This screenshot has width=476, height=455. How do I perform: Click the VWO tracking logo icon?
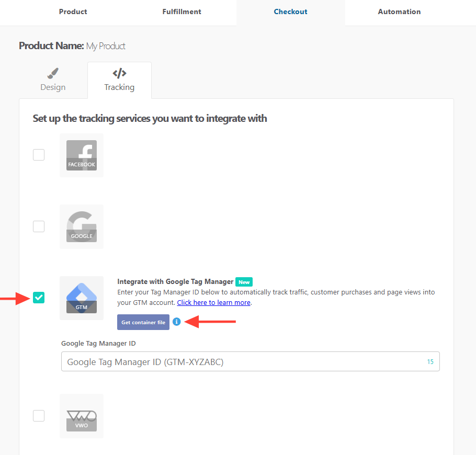[x=81, y=416]
